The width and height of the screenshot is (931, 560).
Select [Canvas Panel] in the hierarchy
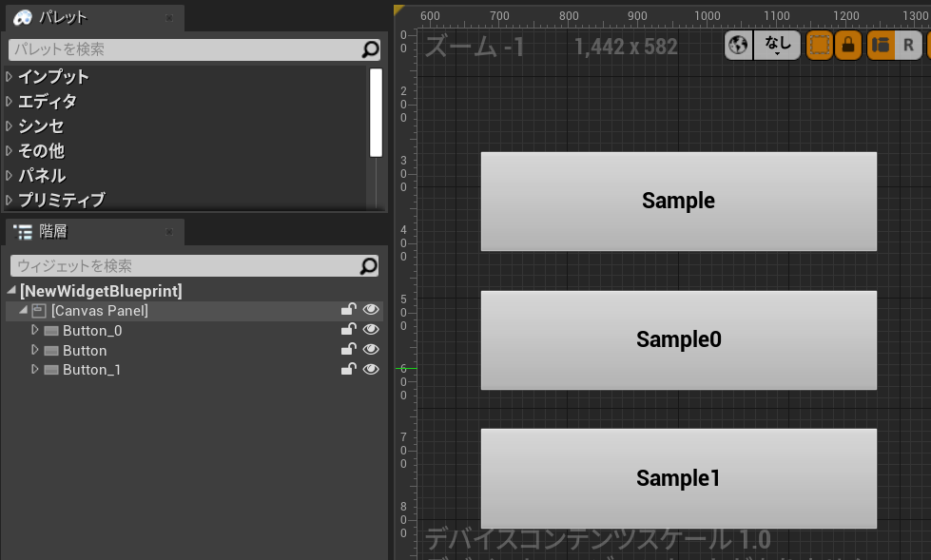point(100,311)
